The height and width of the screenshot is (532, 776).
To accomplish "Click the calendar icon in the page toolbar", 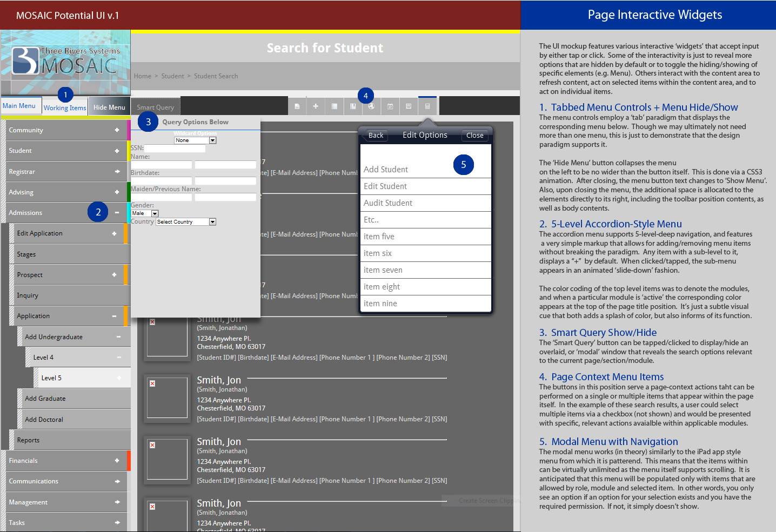I will 390,106.
